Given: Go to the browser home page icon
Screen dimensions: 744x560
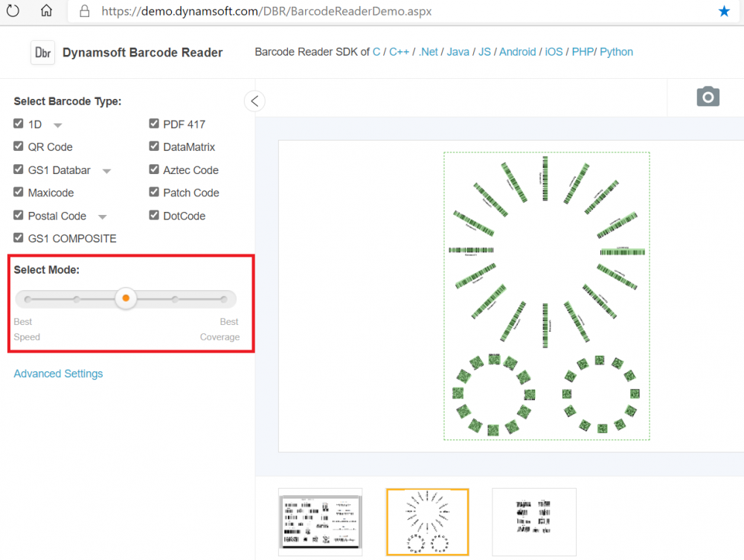Looking at the screenshot, I should click(x=46, y=11).
